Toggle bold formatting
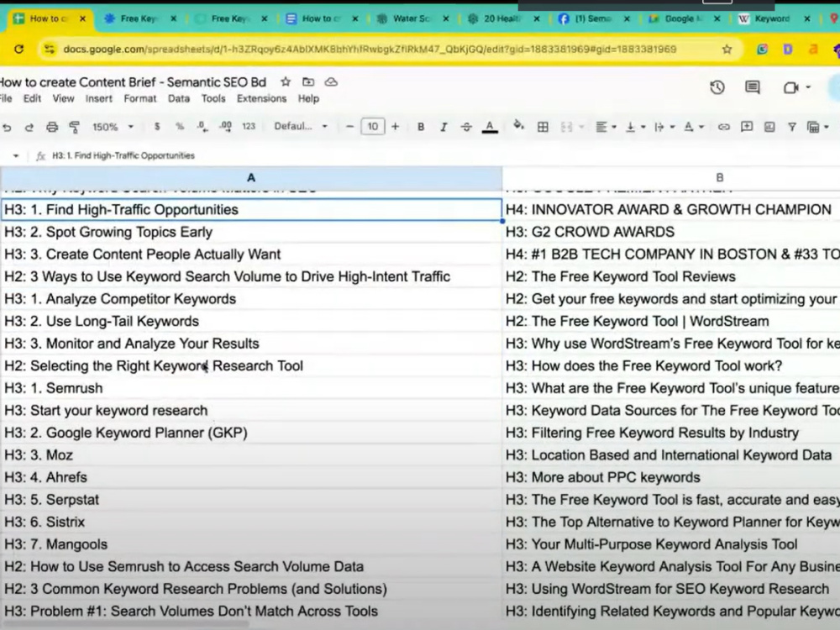 [421, 127]
